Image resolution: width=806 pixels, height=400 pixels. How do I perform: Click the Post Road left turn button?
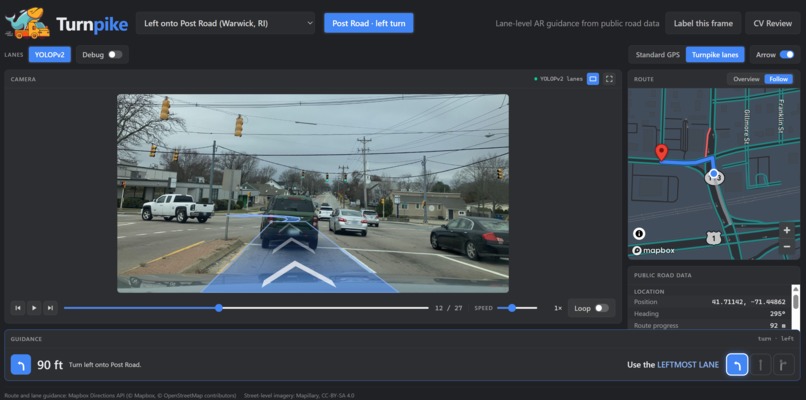tap(369, 23)
